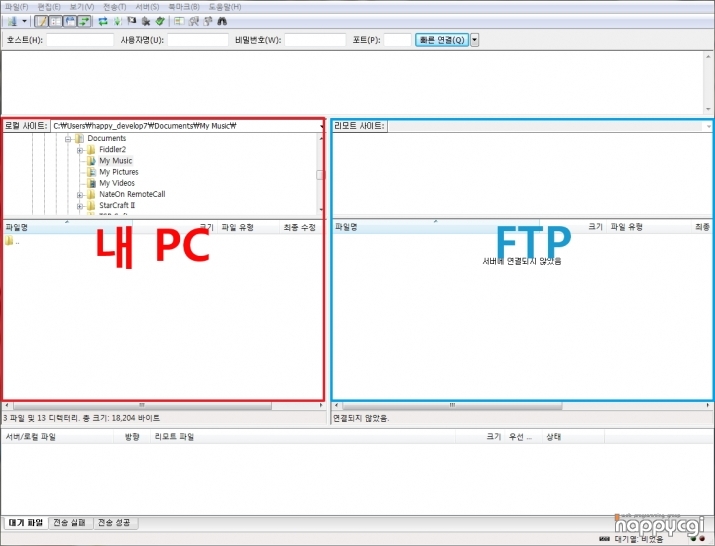Click the Disconnect from server icon
The width and height of the screenshot is (715, 546).
(x=146, y=21)
